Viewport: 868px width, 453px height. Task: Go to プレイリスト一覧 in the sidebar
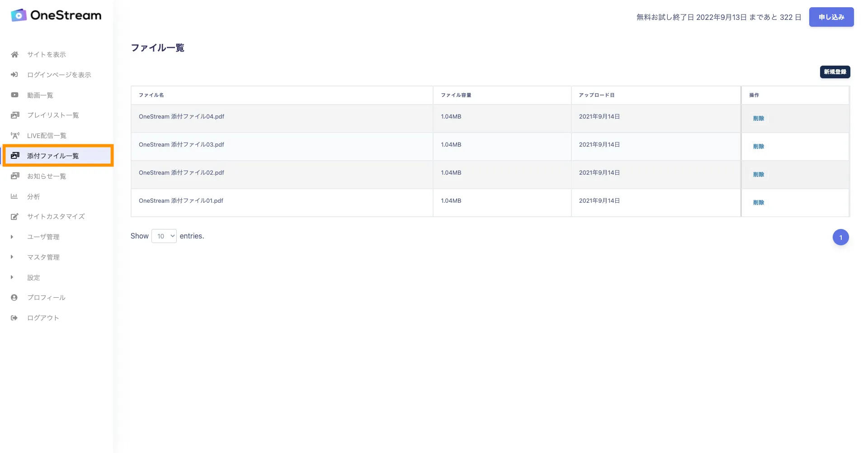[x=53, y=115]
